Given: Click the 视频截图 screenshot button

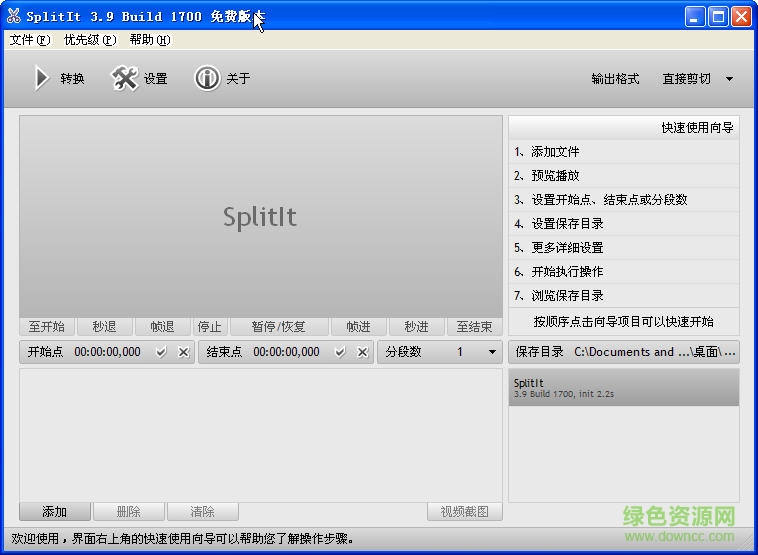Looking at the screenshot, I should (x=465, y=512).
